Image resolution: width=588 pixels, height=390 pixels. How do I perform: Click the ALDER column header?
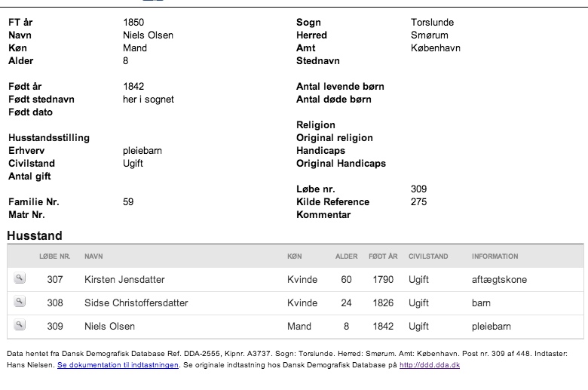(346, 256)
